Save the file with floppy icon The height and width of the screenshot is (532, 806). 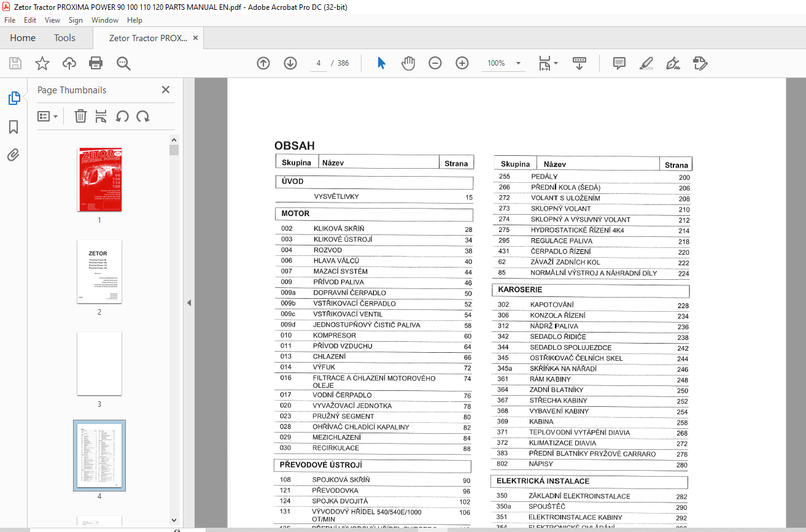click(x=15, y=63)
